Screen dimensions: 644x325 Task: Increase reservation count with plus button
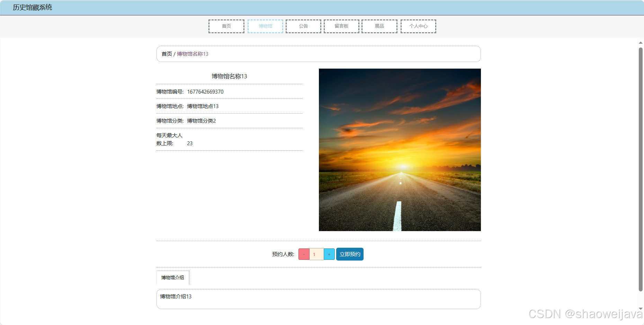pos(329,254)
